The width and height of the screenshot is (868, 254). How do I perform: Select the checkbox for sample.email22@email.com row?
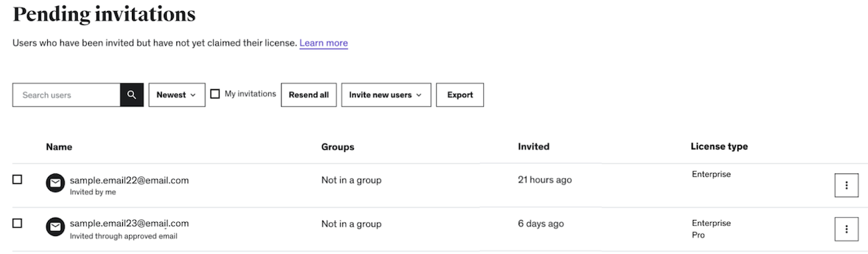point(17,179)
